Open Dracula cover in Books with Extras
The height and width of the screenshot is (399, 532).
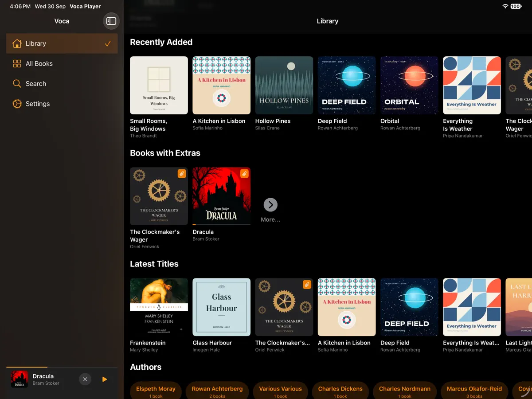pos(222,196)
